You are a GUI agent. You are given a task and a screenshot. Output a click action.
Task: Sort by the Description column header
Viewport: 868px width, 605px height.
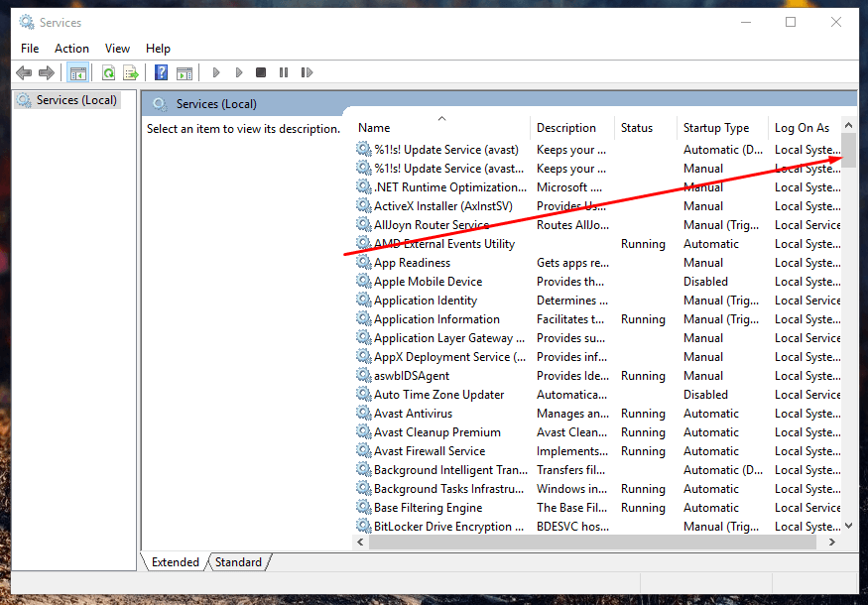(x=572, y=128)
